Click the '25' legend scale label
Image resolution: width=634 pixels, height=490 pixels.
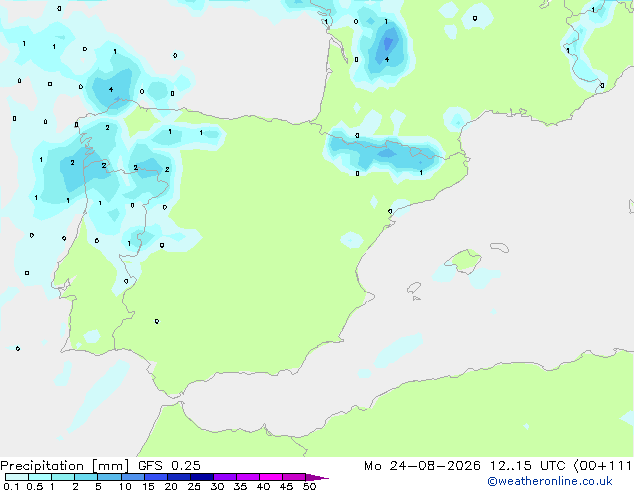[x=194, y=486]
